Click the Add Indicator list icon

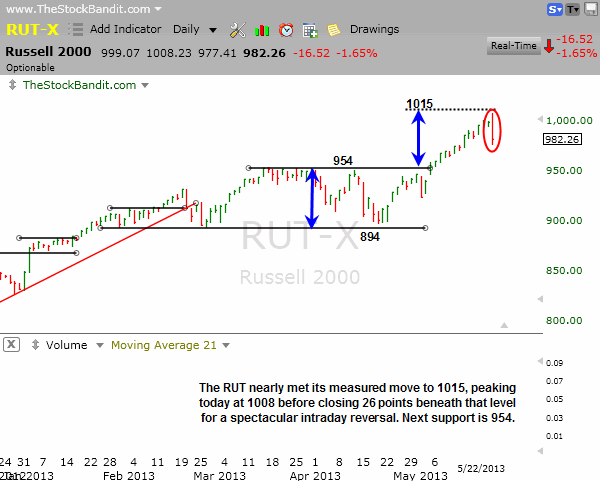[79, 30]
